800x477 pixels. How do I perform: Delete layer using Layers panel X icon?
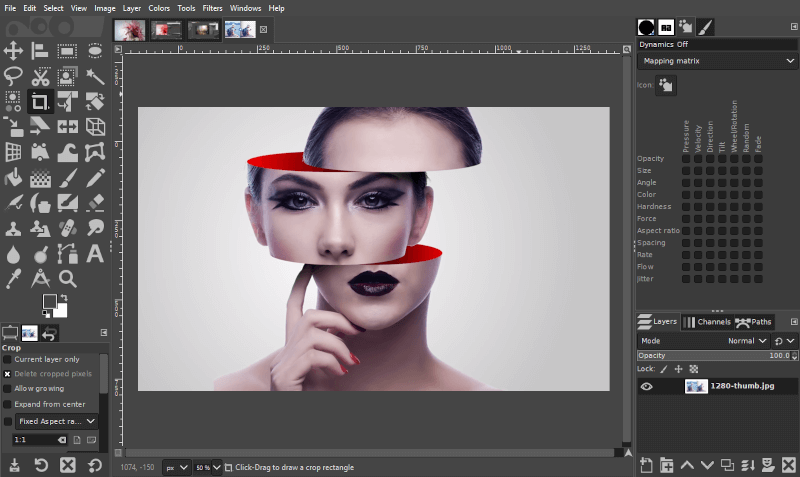point(789,465)
